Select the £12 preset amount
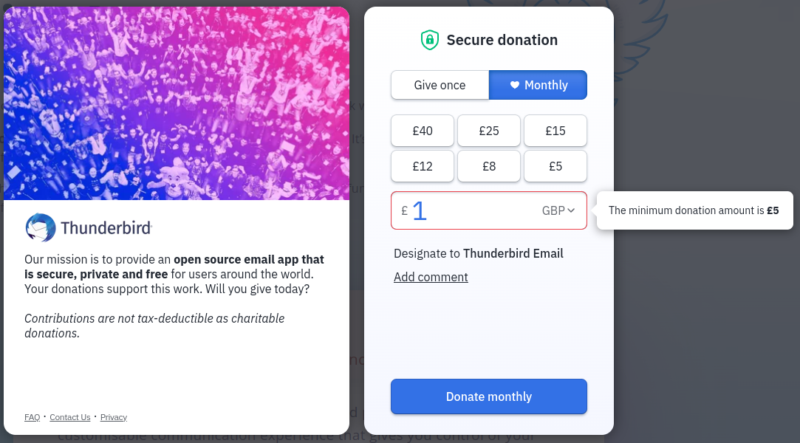800x443 pixels. 422,167
